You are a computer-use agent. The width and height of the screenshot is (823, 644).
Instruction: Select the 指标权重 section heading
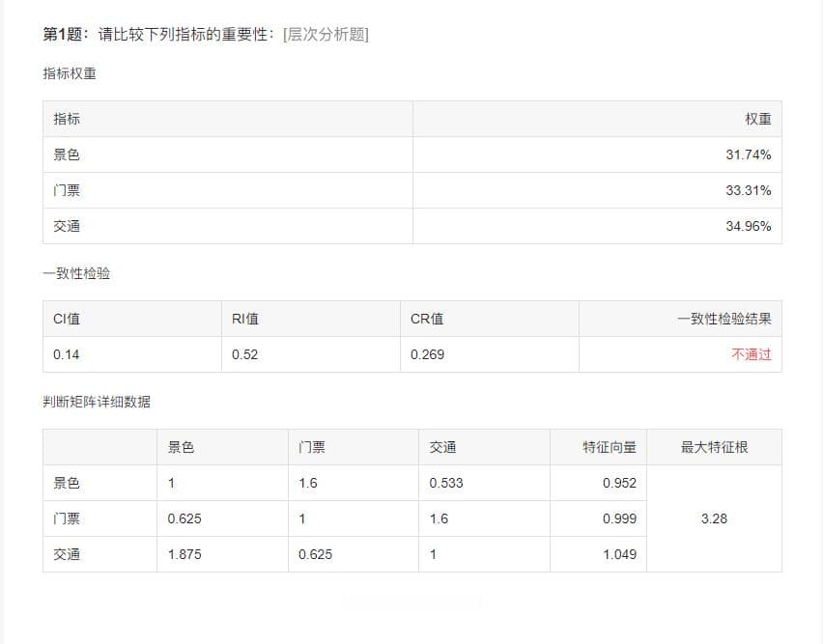pos(70,73)
